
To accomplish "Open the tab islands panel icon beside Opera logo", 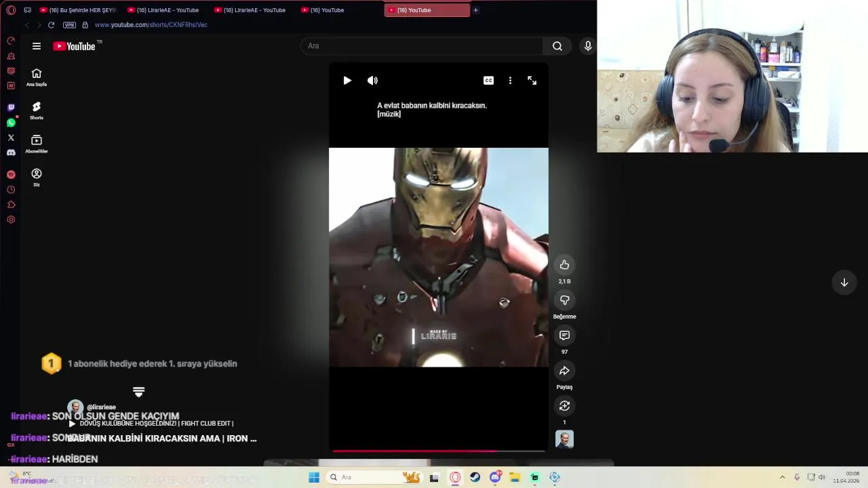I will tap(28, 10).
